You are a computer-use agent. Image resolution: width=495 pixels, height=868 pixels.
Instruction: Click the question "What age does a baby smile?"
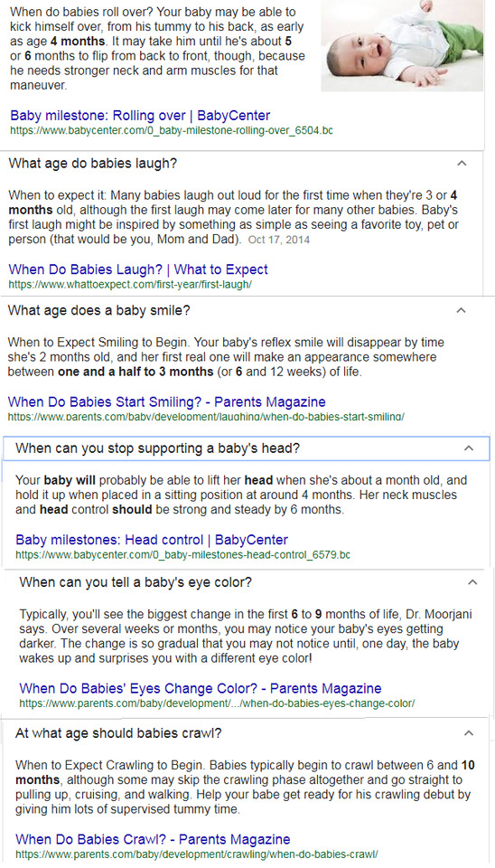pos(99,310)
